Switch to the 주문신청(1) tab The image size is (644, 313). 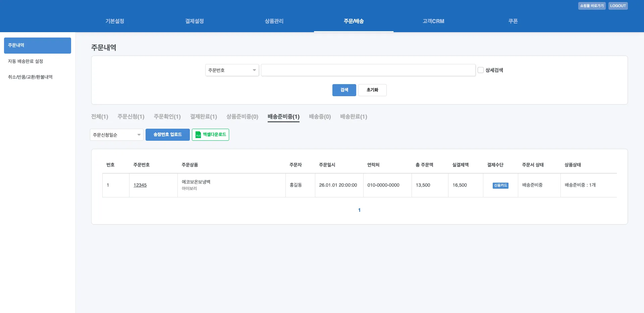click(x=131, y=117)
